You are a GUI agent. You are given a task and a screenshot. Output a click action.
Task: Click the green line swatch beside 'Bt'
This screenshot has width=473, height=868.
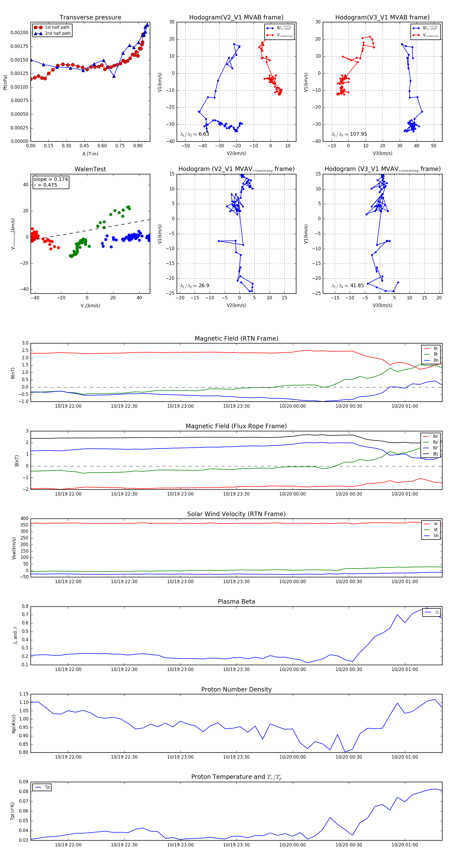click(427, 354)
